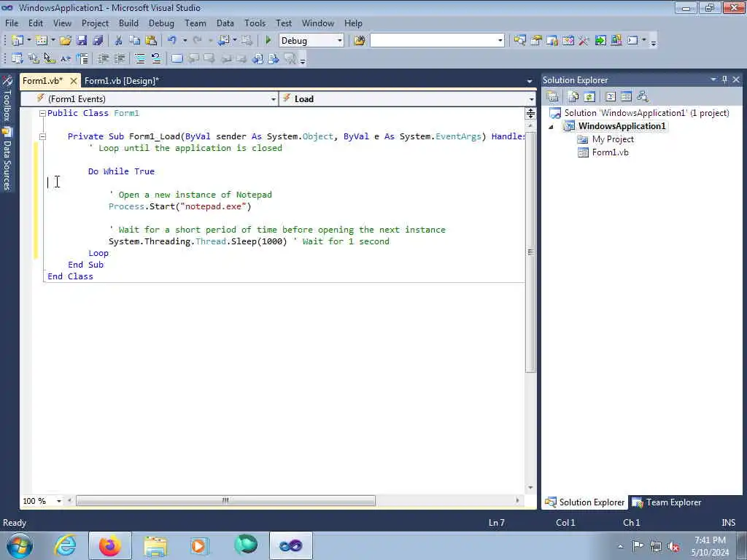
Task: Open Firefox from the taskbar
Action: (x=110, y=545)
